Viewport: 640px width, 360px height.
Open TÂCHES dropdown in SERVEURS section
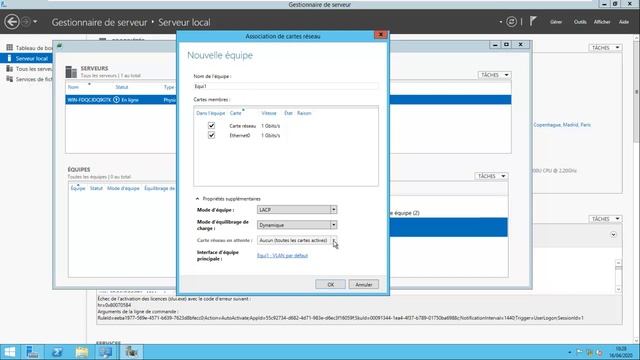[x=494, y=75]
